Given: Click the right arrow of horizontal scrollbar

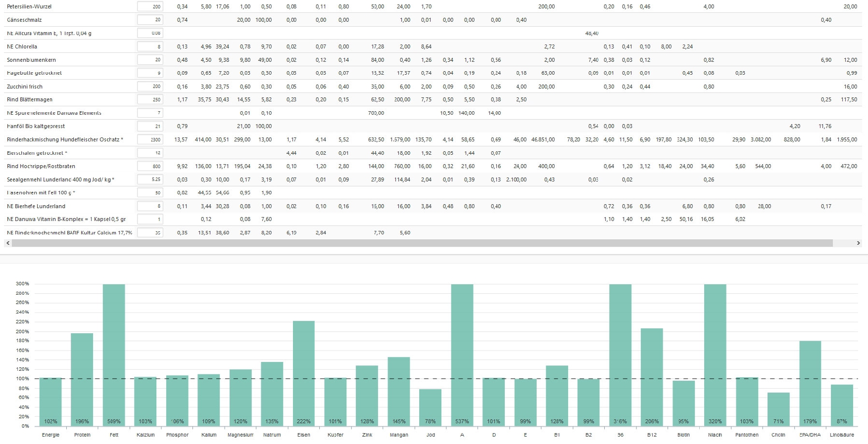Looking at the screenshot, I should point(858,243).
